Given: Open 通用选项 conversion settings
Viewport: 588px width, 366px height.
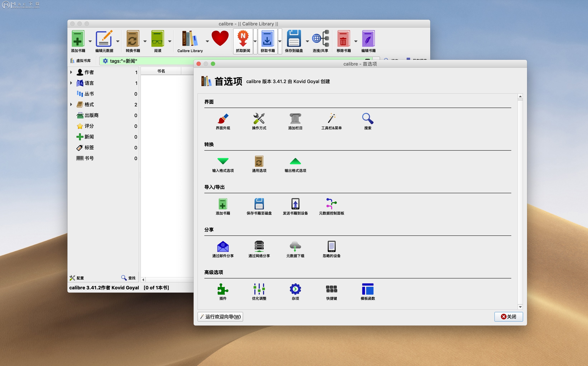Looking at the screenshot, I should [x=259, y=164].
